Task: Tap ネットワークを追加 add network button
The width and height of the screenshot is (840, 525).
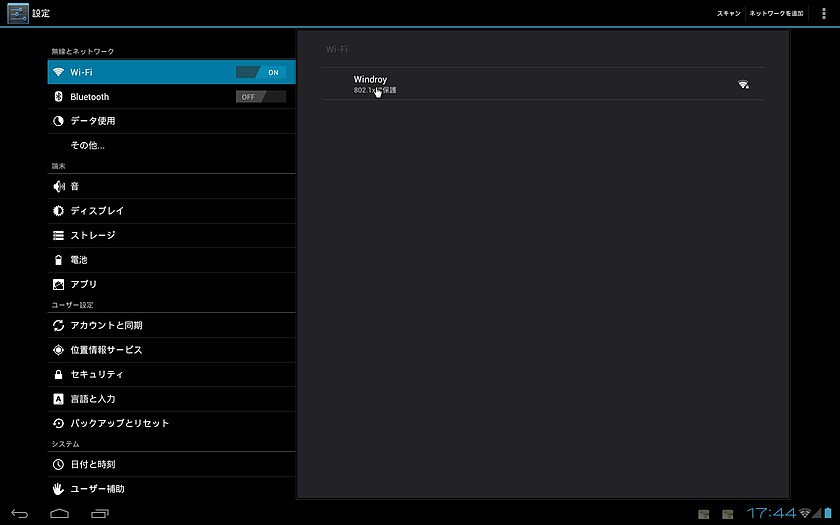Action: tap(776, 13)
